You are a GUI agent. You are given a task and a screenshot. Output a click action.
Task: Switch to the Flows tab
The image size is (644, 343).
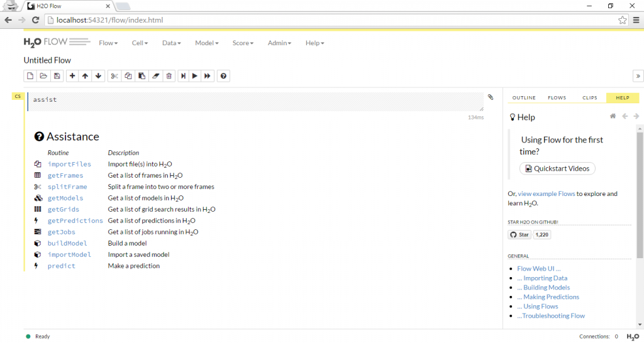point(557,97)
